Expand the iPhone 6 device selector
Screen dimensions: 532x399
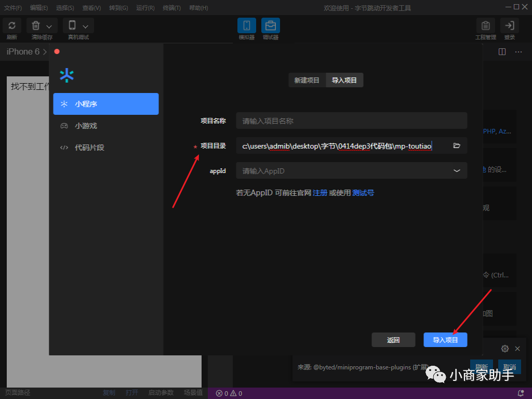pyautogui.click(x=26, y=51)
